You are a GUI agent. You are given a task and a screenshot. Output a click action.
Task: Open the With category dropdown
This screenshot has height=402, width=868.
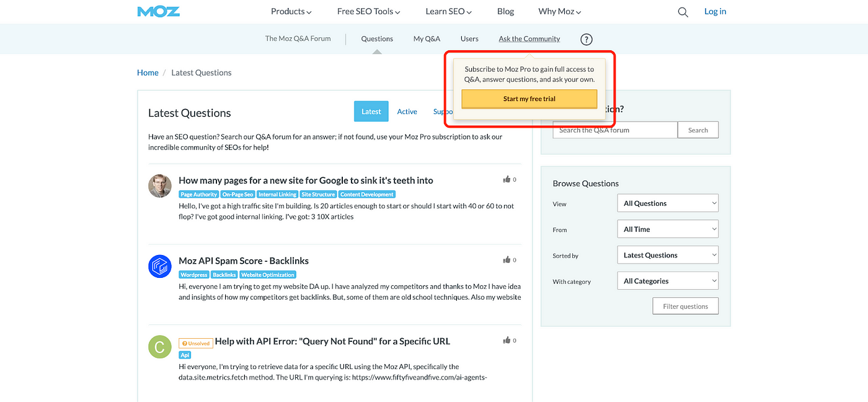[x=667, y=281]
